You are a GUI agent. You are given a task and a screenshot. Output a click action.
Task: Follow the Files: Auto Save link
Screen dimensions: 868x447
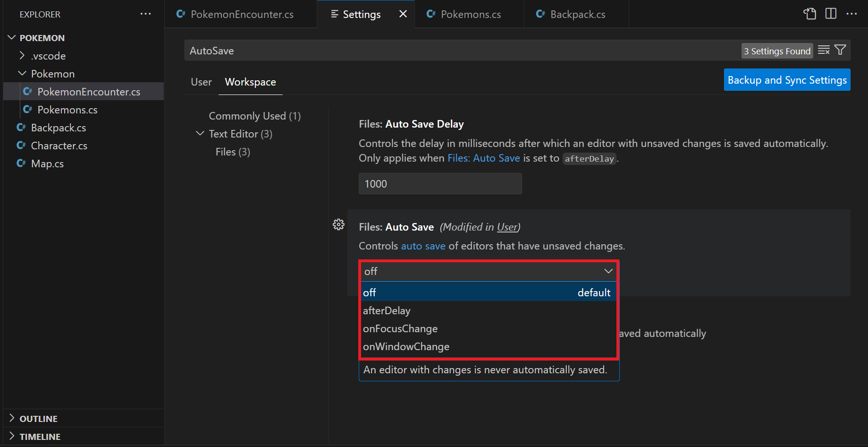click(484, 158)
